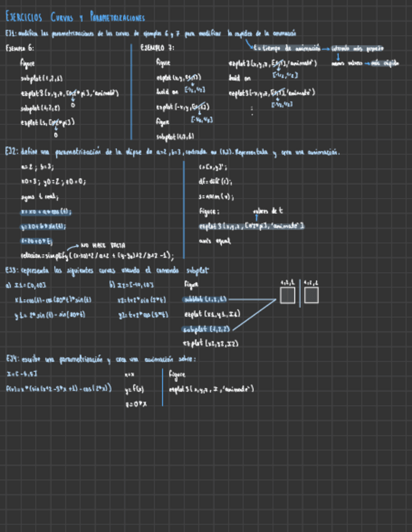Click the "EJ3: representa las siguientes curvas" heading
412x532 pixels.
point(107,270)
